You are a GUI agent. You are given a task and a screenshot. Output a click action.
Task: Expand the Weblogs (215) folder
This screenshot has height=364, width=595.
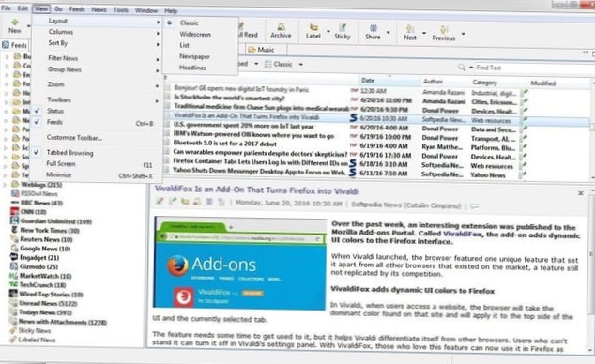(x=5, y=185)
